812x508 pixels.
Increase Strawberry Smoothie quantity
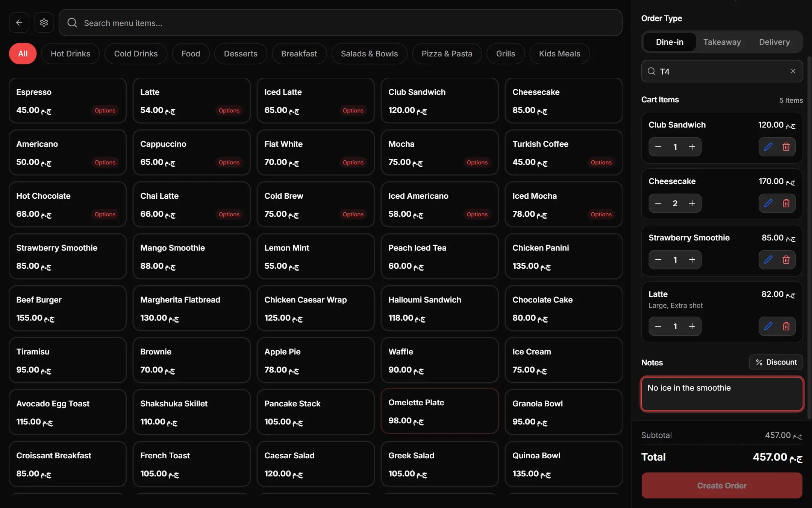(692, 260)
